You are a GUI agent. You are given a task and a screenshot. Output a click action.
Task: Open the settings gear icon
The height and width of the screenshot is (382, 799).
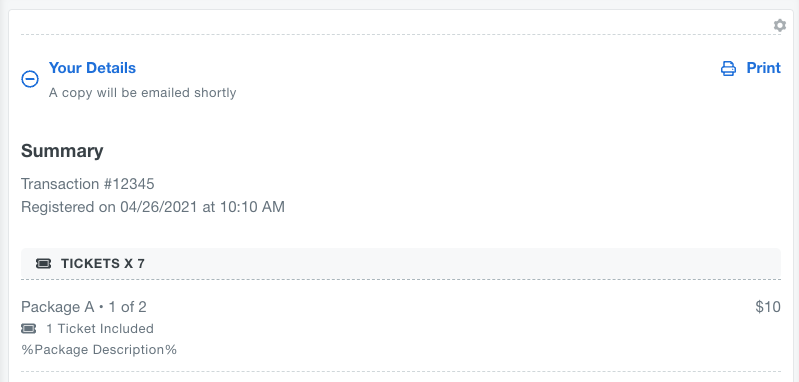point(780,25)
